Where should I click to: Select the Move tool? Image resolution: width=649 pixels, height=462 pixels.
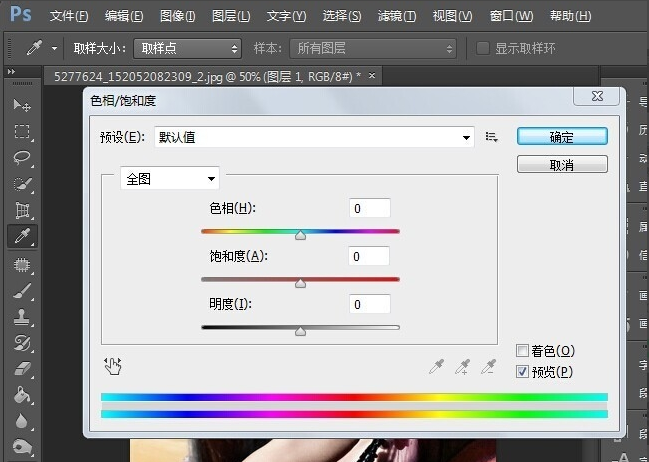pos(21,105)
